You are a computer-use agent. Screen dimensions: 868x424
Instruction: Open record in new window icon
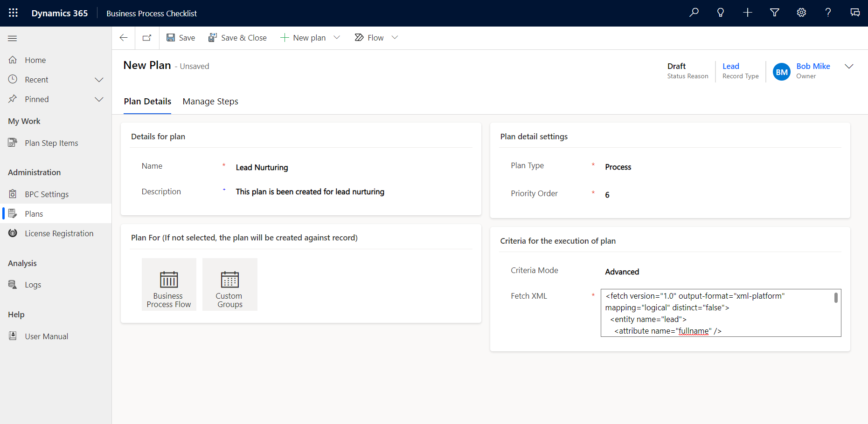point(147,38)
